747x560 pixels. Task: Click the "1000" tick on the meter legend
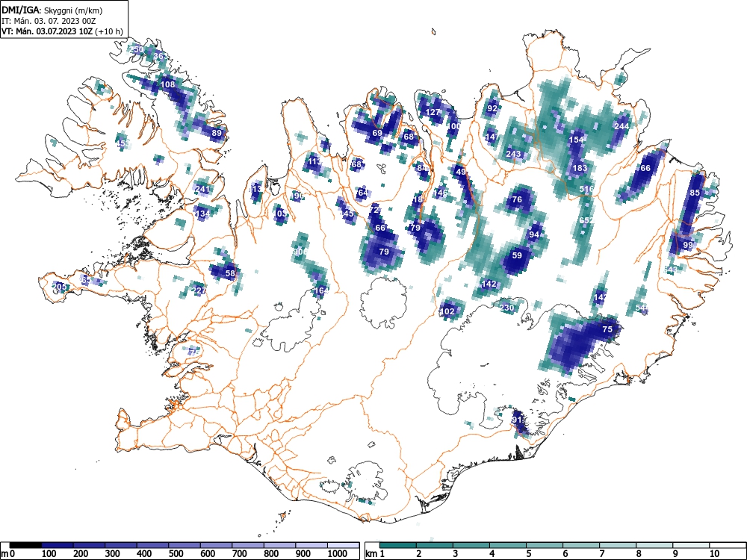tap(337, 554)
